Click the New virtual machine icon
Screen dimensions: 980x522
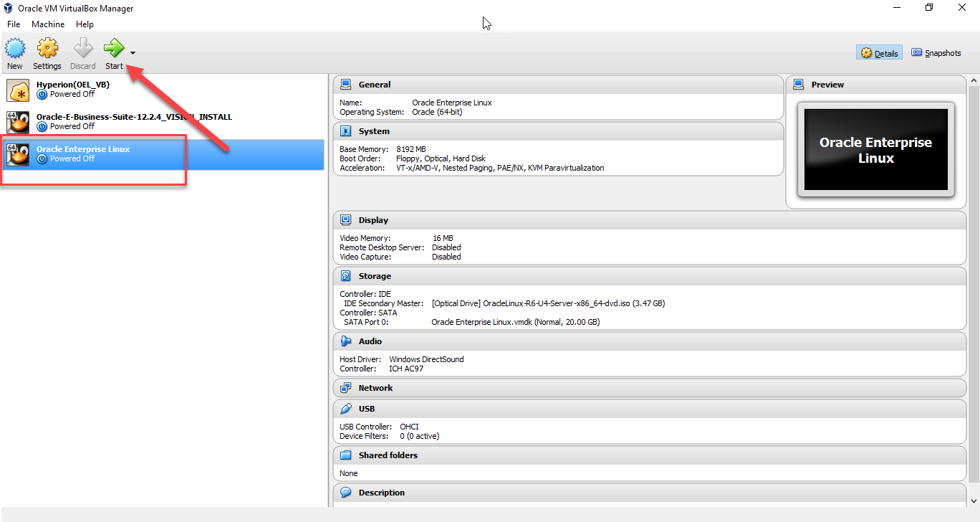click(x=15, y=49)
